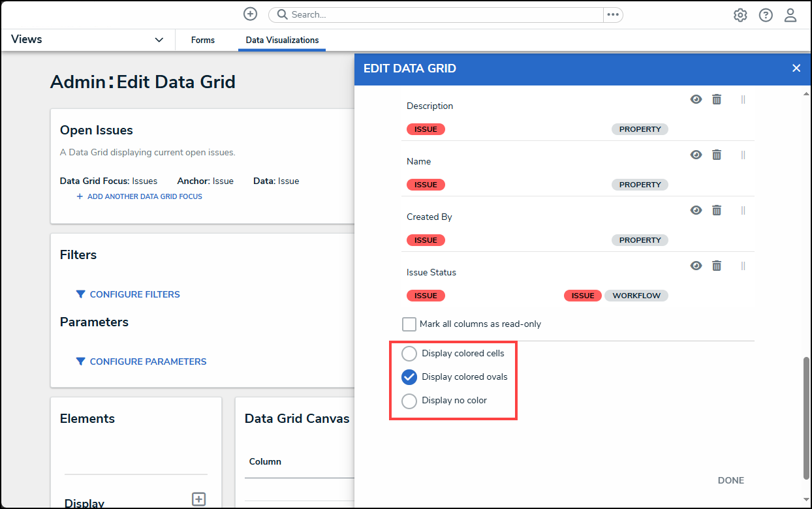Viewport: 812px width, 509px height.
Task: Click the drag handle for Created By column
Action: pos(743,210)
